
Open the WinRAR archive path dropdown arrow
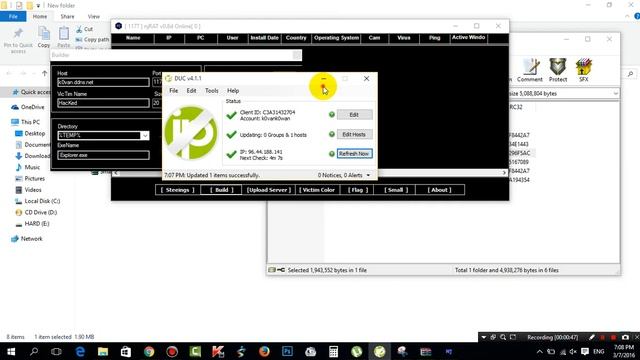pos(616,93)
